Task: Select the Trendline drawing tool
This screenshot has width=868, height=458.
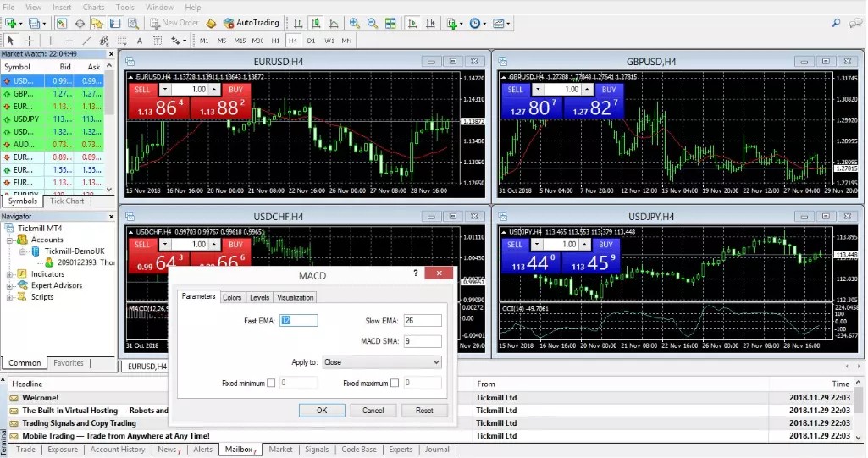Action: pyautogui.click(x=86, y=41)
